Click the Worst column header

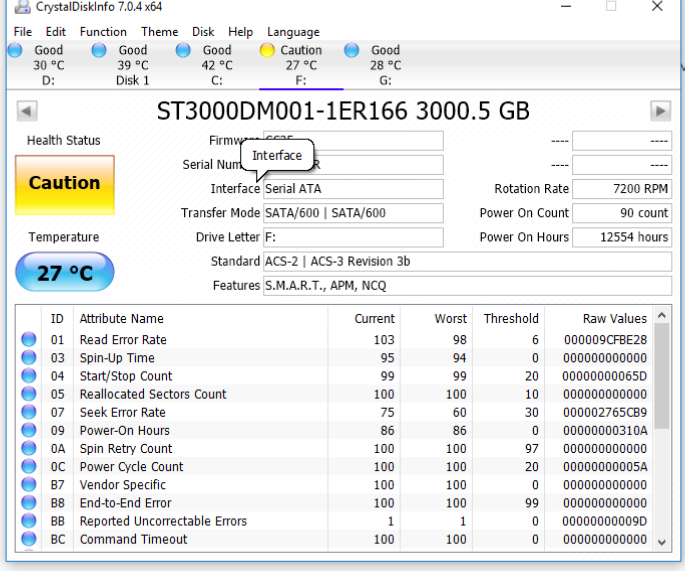pyautogui.click(x=436, y=318)
